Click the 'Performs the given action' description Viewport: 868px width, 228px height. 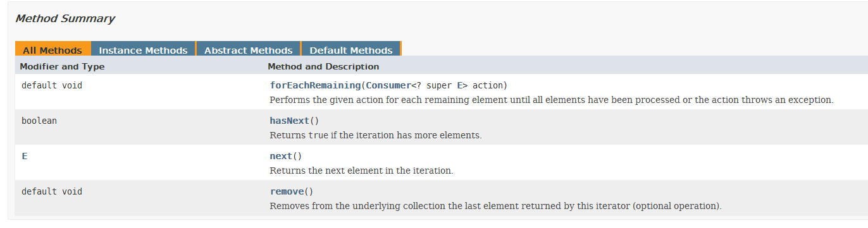click(552, 100)
